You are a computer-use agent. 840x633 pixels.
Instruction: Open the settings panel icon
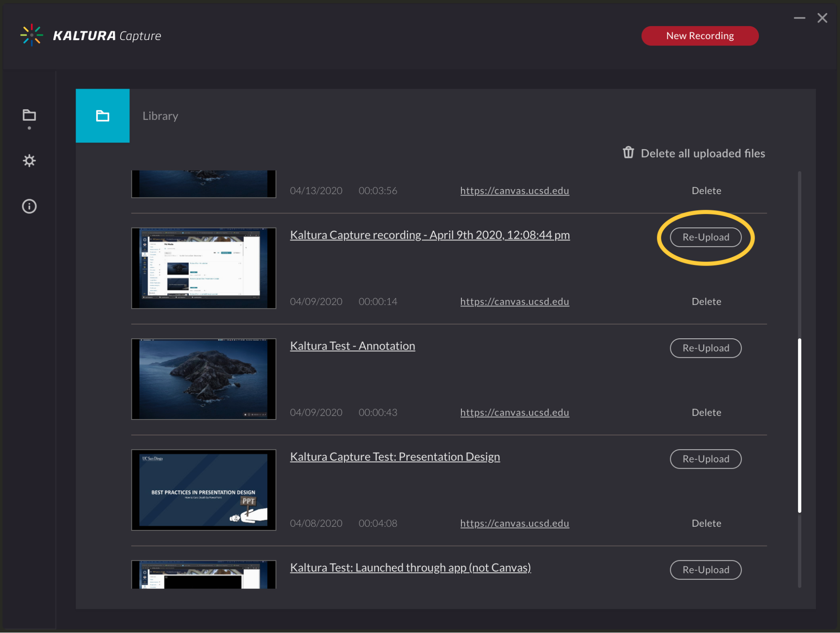(x=29, y=160)
